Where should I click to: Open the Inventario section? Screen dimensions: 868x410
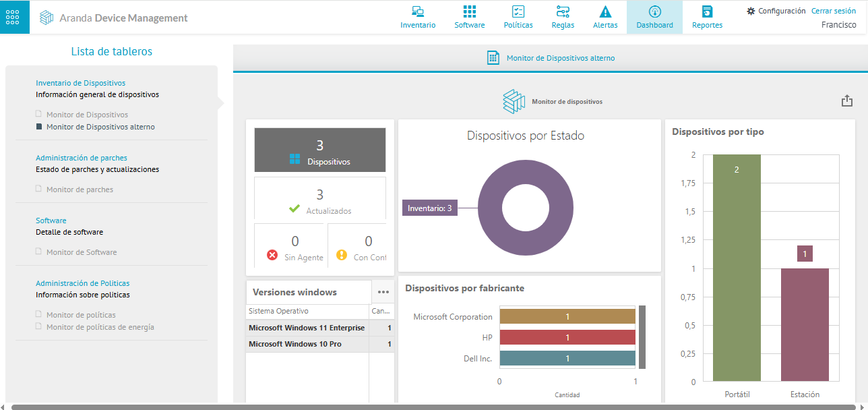[x=418, y=17]
